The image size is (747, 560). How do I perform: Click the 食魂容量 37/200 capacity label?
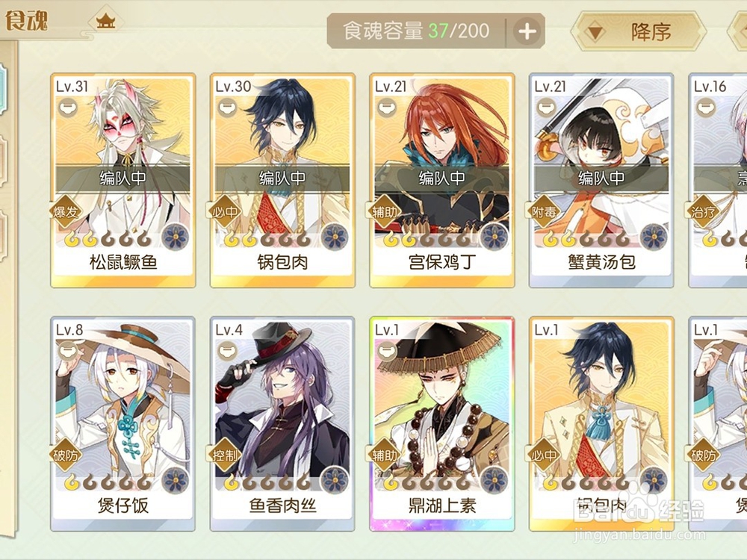click(x=416, y=31)
